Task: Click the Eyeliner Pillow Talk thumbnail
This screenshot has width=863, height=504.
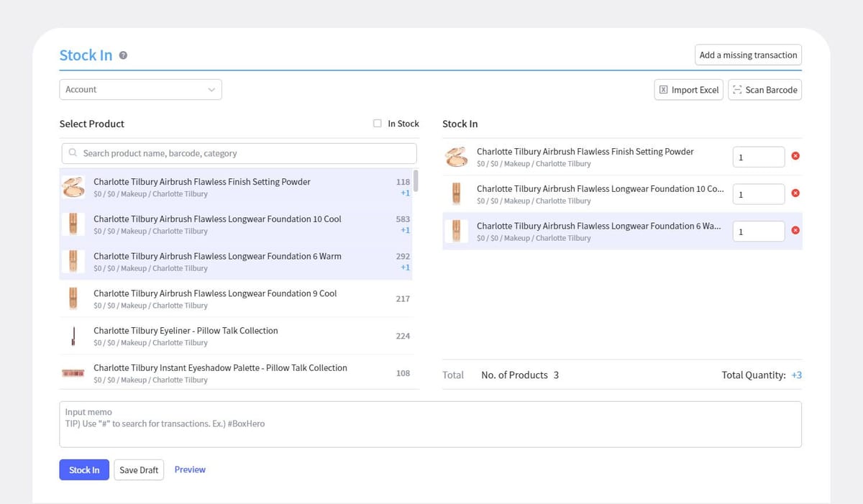Action: pyautogui.click(x=73, y=336)
